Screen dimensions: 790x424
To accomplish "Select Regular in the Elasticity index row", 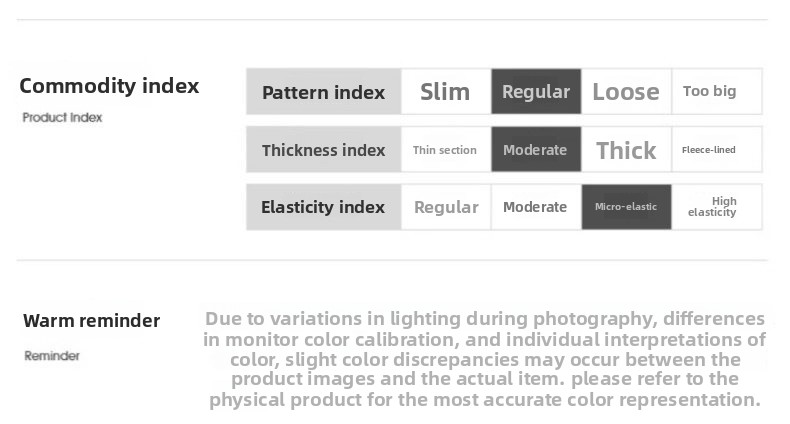I will coord(446,207).
